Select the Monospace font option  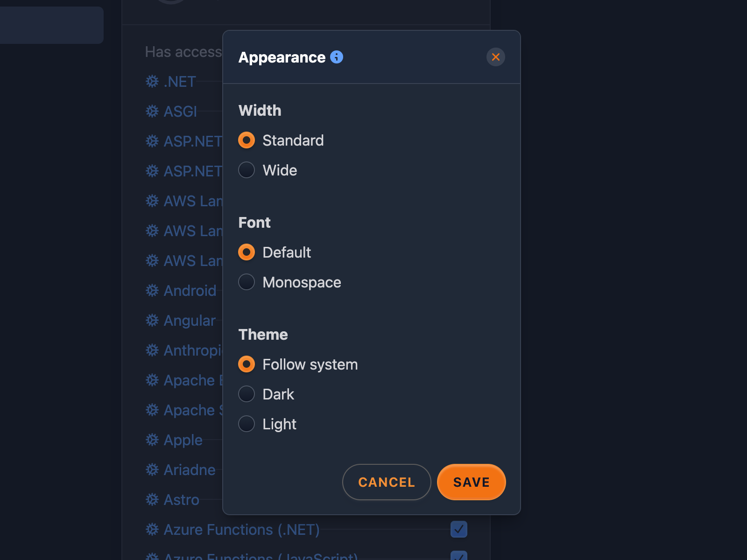pyautogui.click(x=247, y=282)
